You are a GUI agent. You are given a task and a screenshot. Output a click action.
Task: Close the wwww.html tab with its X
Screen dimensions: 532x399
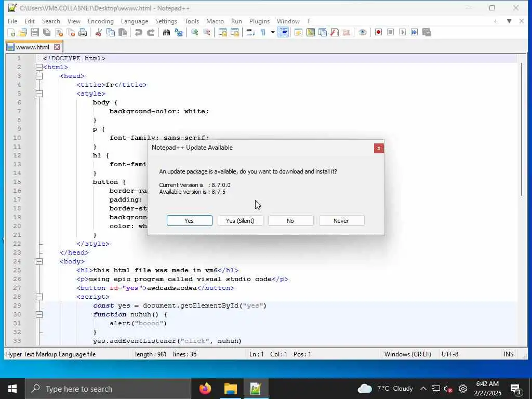click(57, 47)
